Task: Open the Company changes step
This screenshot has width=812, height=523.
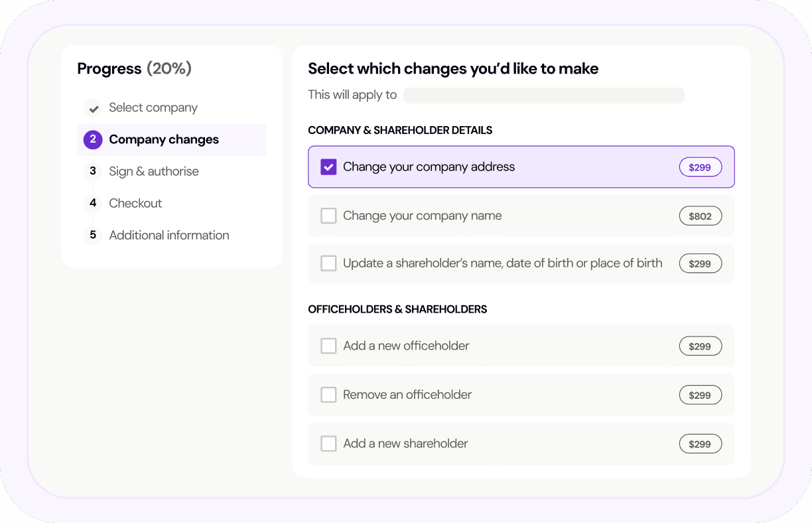Action: 164,140
